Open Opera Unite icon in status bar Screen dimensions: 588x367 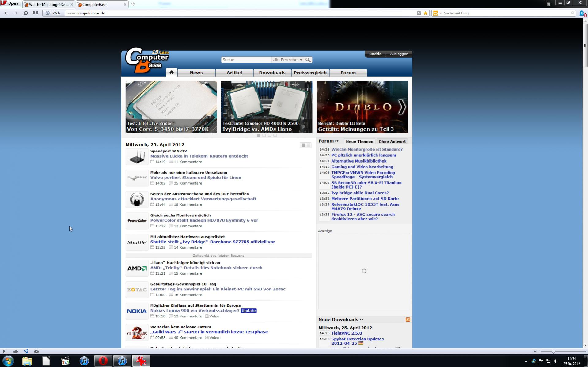tap(26, 351)
